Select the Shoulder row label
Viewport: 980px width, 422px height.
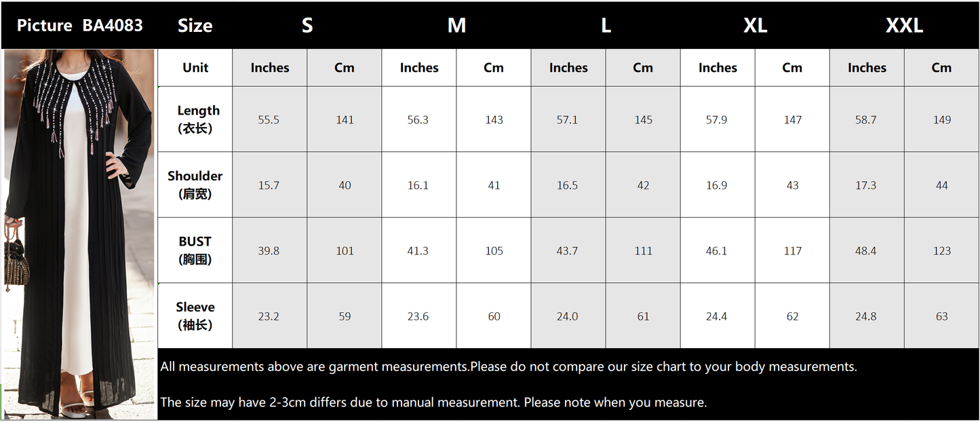(195, 185)
